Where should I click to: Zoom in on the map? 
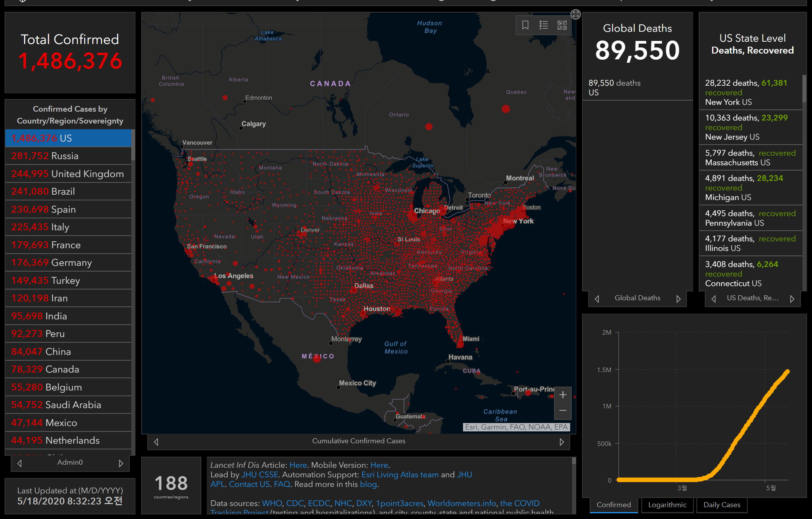tap(563, 395)
